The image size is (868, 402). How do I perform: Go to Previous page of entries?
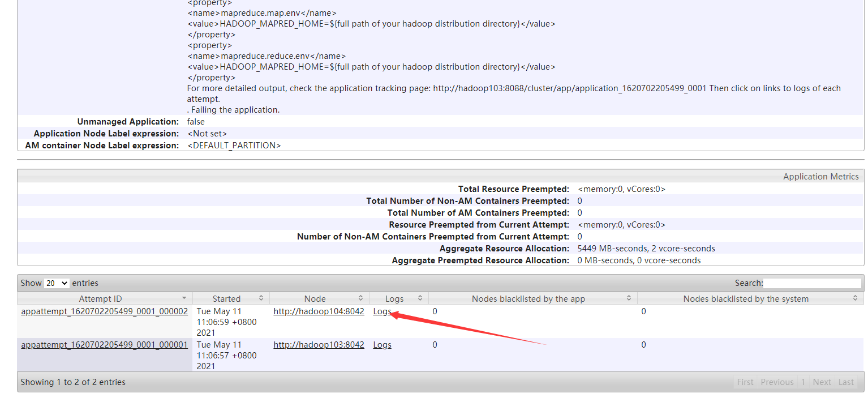[777, 382]
